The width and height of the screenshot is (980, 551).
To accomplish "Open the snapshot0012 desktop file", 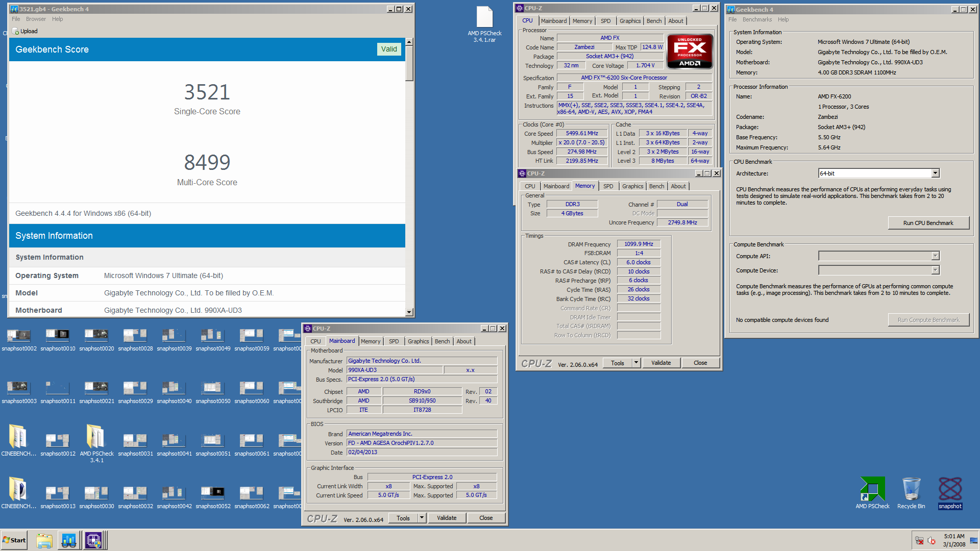I will [x=58, y=445].
